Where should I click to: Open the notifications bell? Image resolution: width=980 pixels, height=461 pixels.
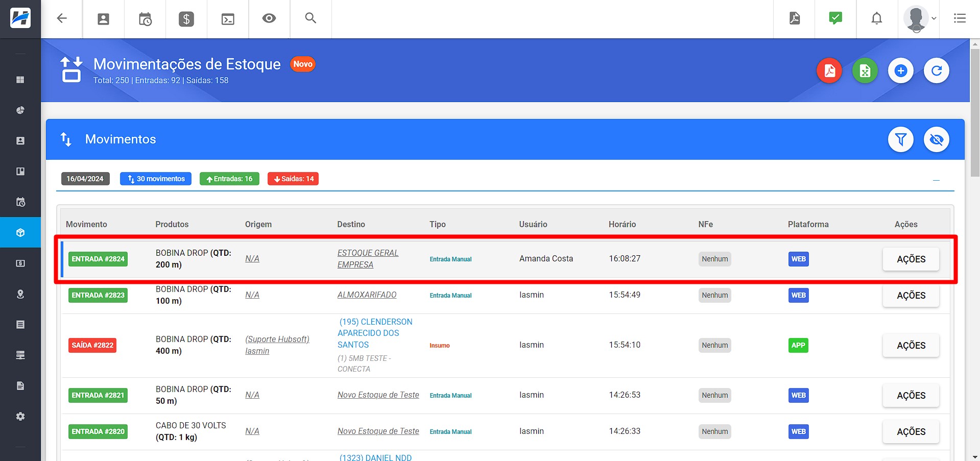point(877,18)
